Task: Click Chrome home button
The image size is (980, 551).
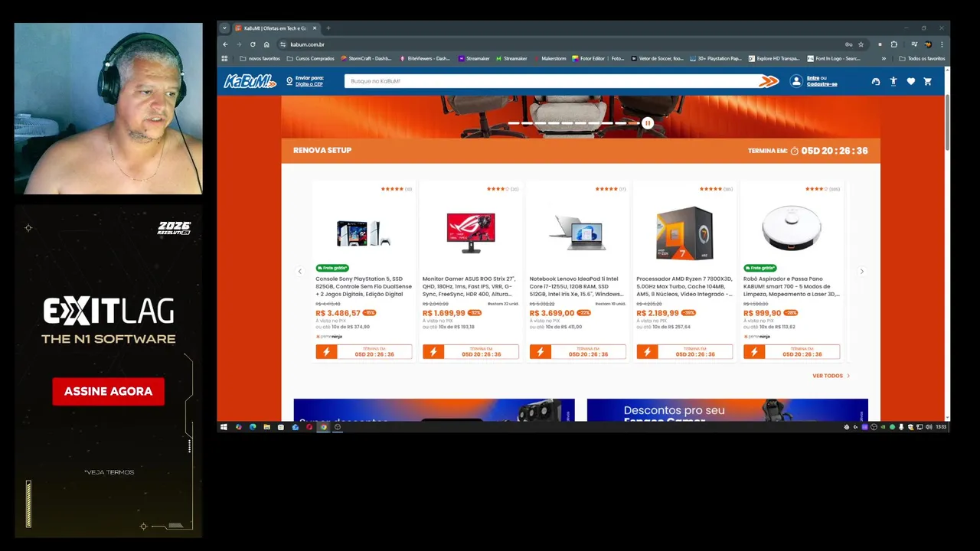Action: click(266, 44)
